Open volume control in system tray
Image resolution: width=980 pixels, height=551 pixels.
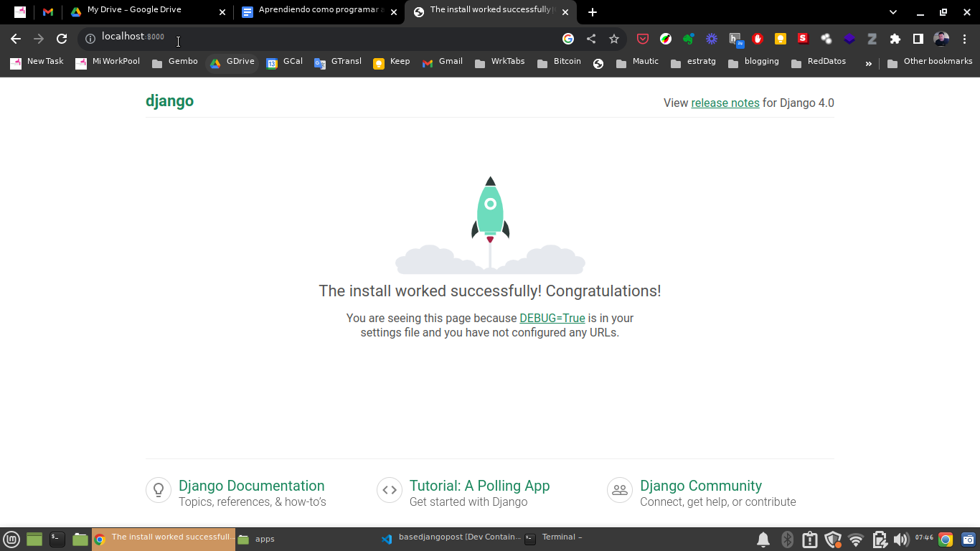pyautogui.click(x=901, y=540)
